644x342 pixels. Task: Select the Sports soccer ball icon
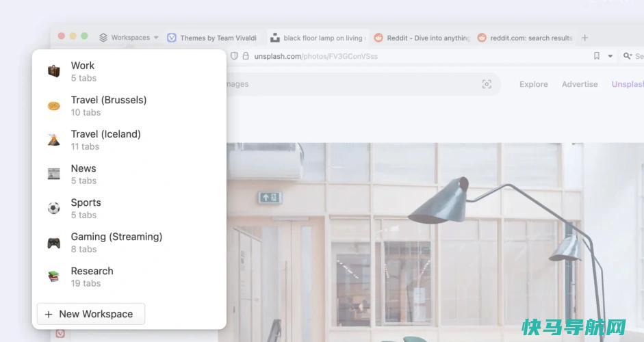pos(54,208)
